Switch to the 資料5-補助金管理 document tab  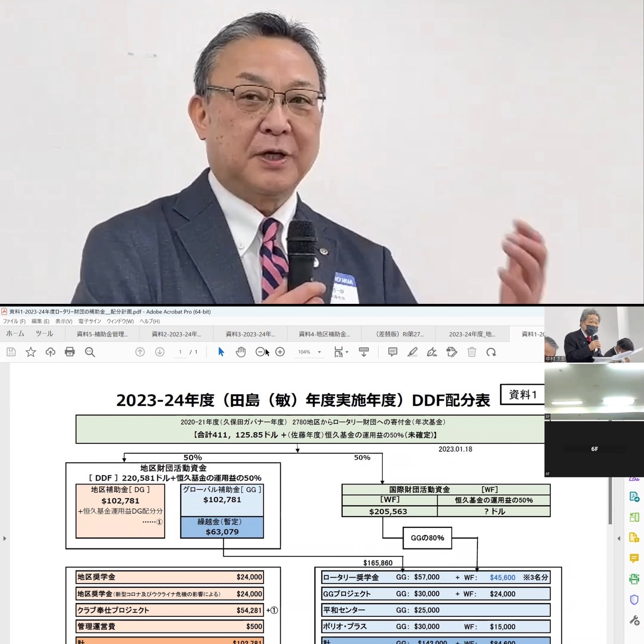pos(102,334)
